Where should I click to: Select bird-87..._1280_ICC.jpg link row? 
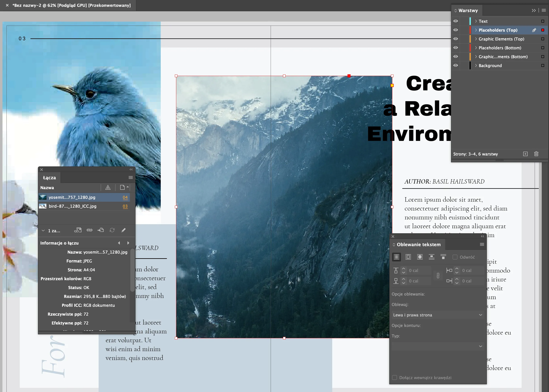pyautogui.click(x=72, y=206)
